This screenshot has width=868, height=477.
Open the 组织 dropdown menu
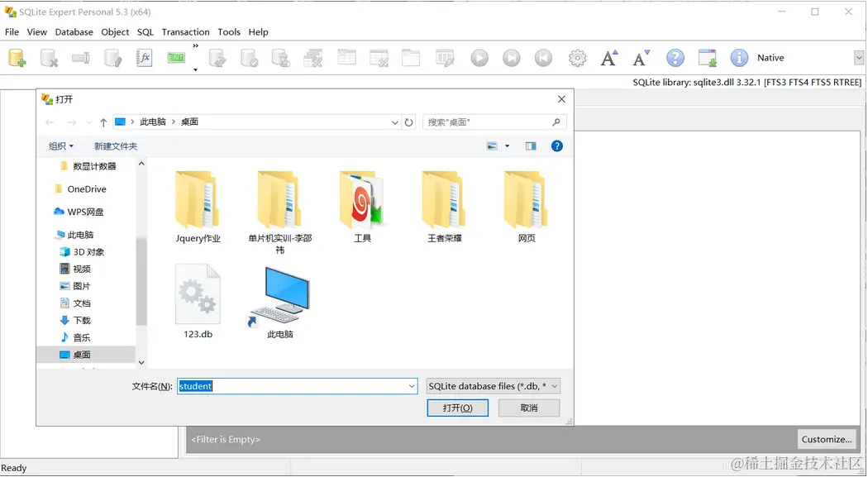(x=61, y=146)
